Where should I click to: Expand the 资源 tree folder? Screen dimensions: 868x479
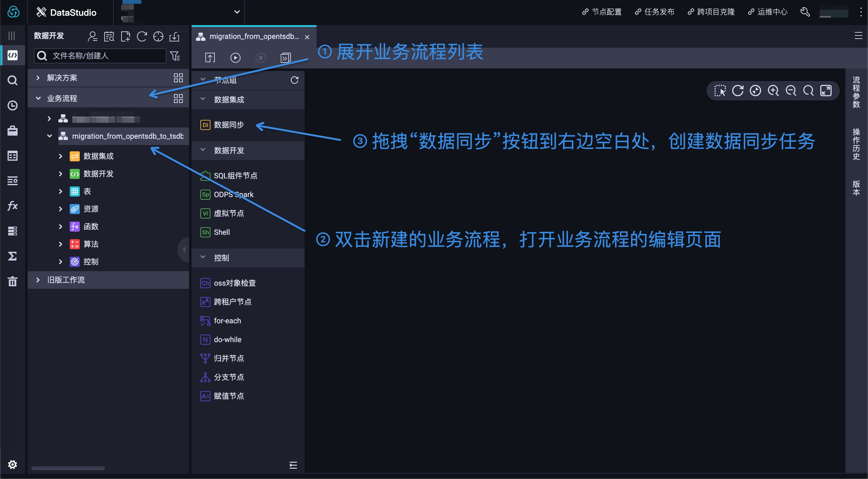point(61,209)
